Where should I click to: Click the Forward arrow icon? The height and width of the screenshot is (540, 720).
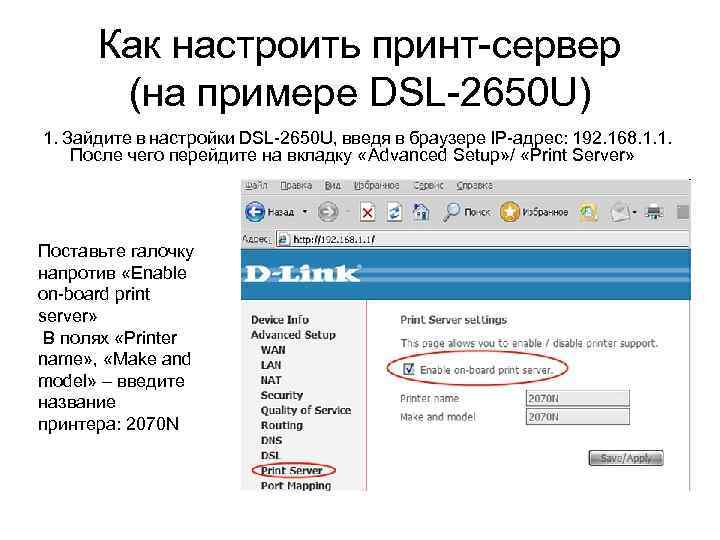tap(328, 212)
